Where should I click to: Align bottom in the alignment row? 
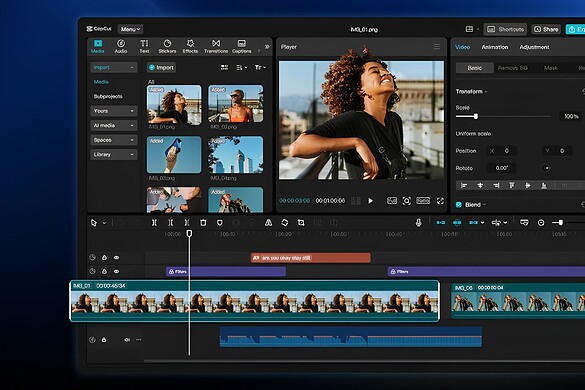click(x=544, y=185)
